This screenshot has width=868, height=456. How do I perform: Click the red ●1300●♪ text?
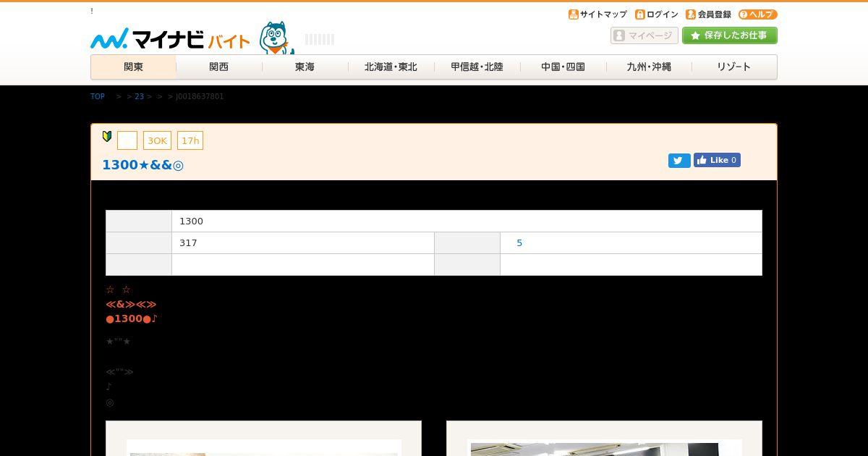pyautogui.click(x=132, y=318)
